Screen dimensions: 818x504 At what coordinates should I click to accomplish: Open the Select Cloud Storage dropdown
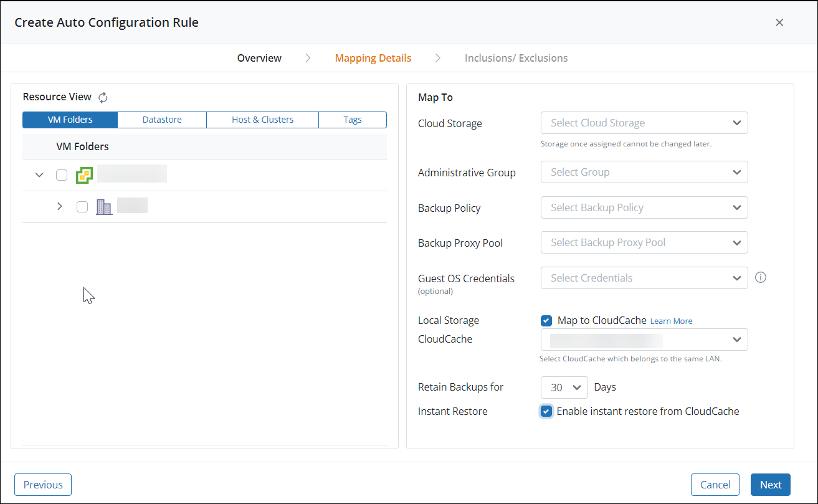pyautogui.click(x=644, y=123)
